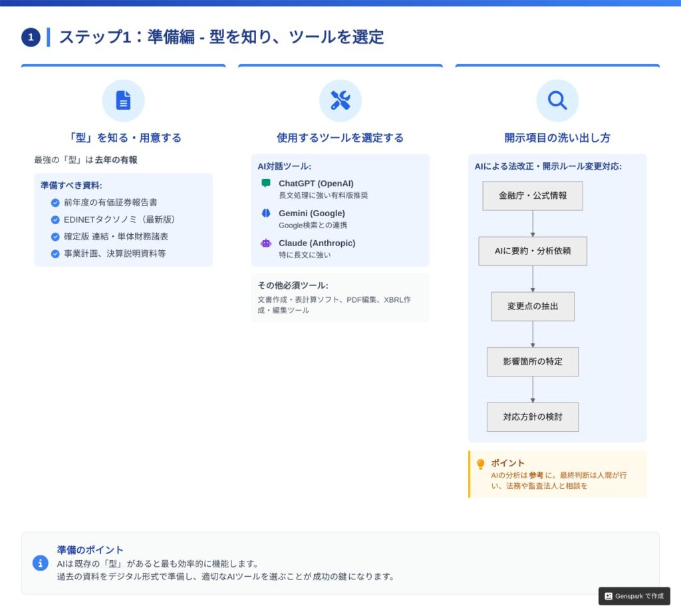Click the 金融庁・公式情報 flowchart box
This screenshot has width=681, height=616.
point(533,196)
